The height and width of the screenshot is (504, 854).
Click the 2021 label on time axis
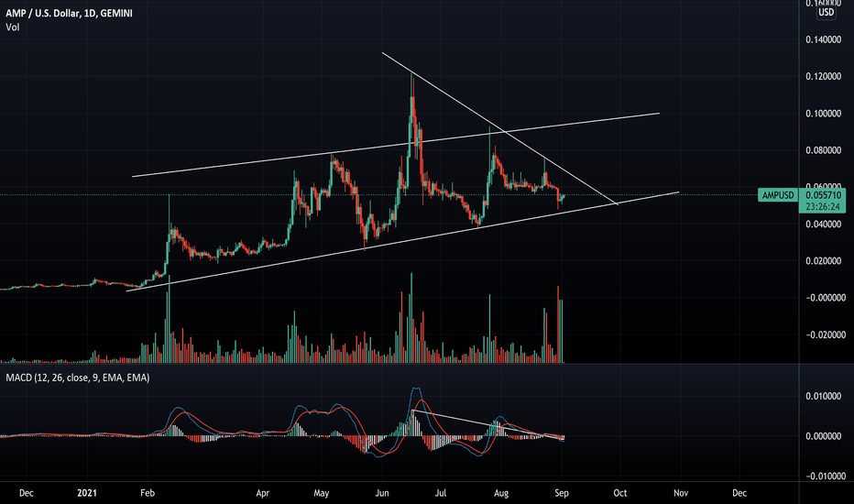[87, 493]
